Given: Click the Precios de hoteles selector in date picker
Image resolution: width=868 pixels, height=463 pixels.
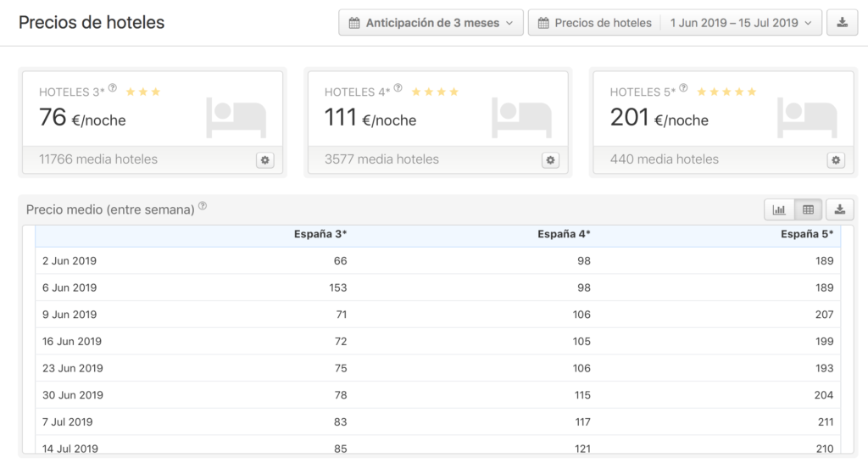Looking at the screenshot, I should pos(594,23).
